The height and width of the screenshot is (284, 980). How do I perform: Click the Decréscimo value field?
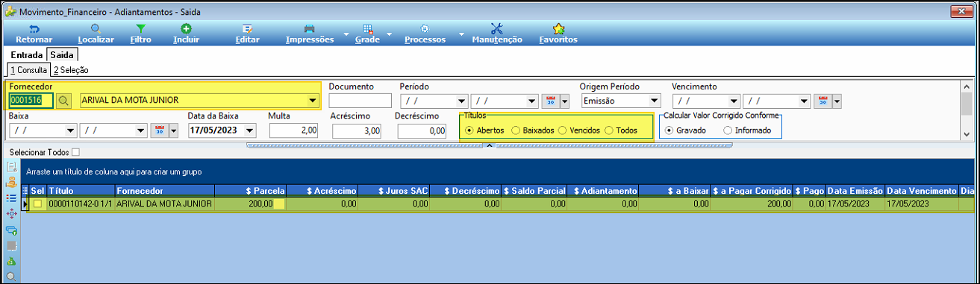click(422, 130)
